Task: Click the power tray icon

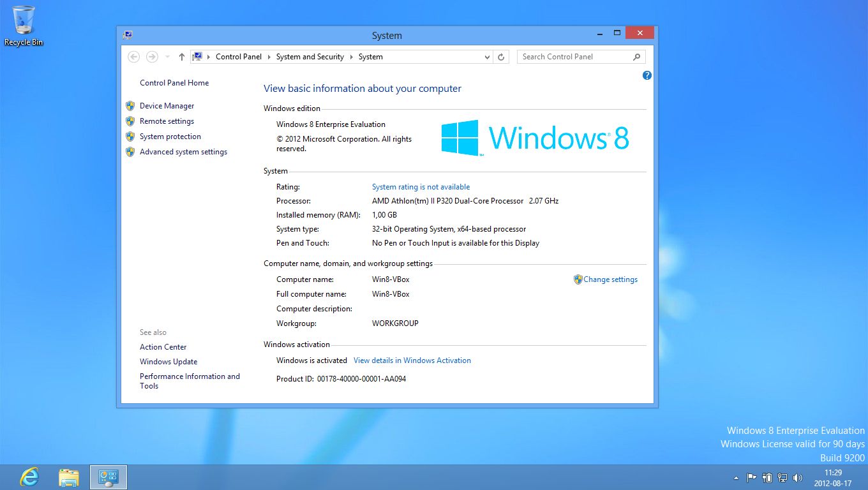Action: click(x=767, y=477)
